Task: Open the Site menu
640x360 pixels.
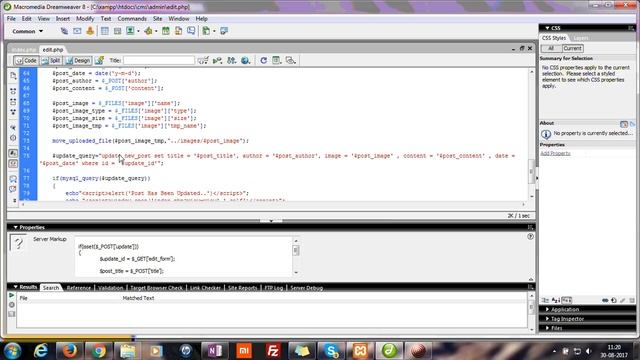Action: 158,19
